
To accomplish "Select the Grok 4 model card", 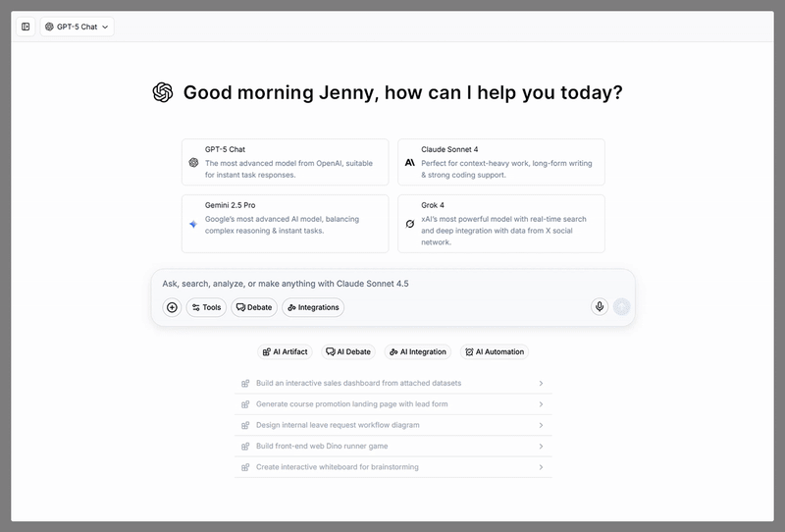I will [501, 224].
